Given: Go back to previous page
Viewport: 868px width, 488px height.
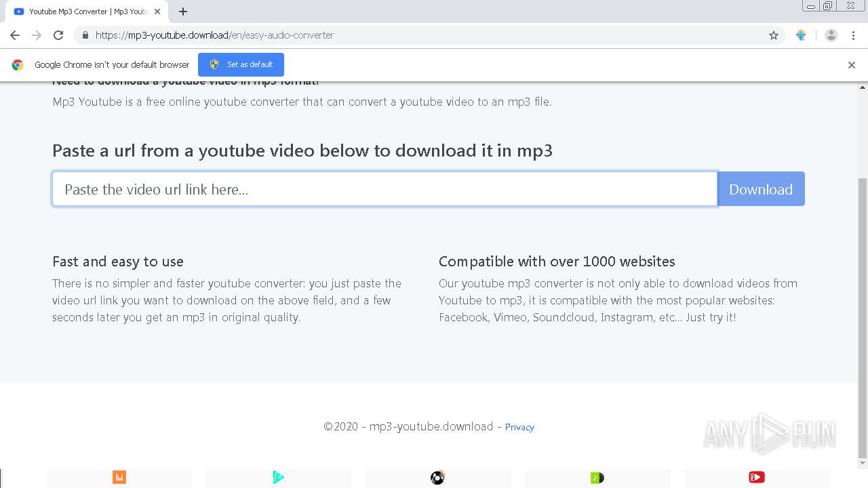Looking at the screenshot, I should click(x=15, y=35).
